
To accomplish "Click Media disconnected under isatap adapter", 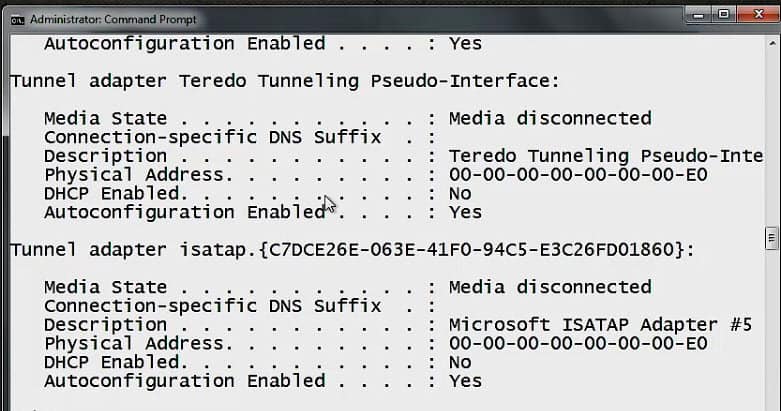I will [x=550, y=287].
